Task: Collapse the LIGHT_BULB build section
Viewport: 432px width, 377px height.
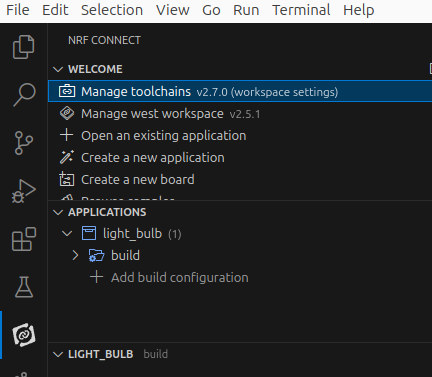Action: tap(58, 354)
